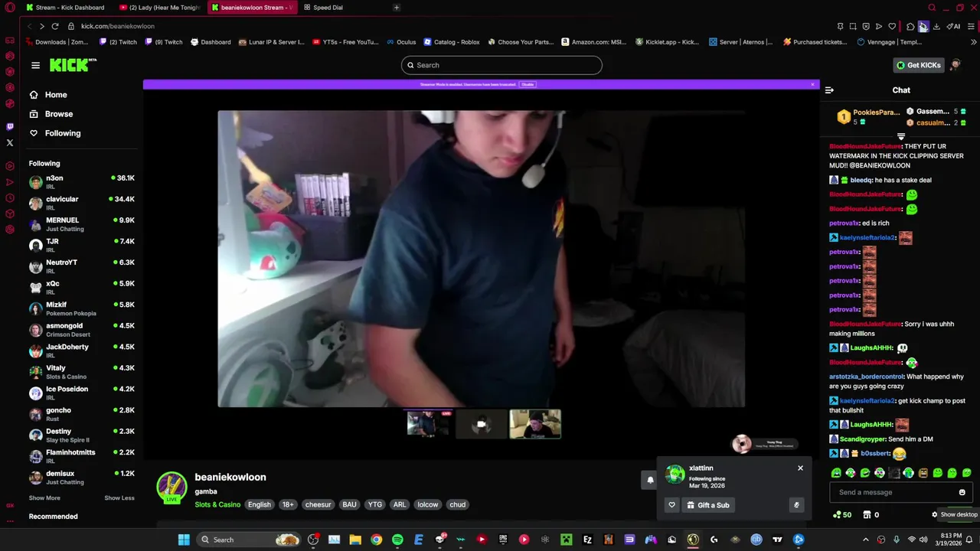This screenshot has height=551, width=980.
Task: Expand the pinned gifters leaderboard arrow
Action: click(x=901, y=136)
